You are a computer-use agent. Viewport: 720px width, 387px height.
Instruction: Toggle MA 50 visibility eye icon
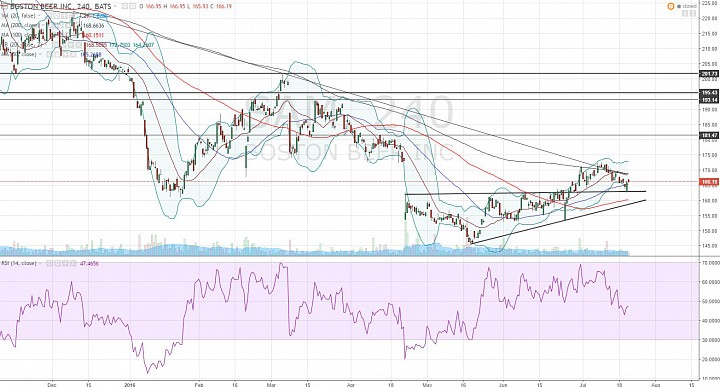coord(49,54)
